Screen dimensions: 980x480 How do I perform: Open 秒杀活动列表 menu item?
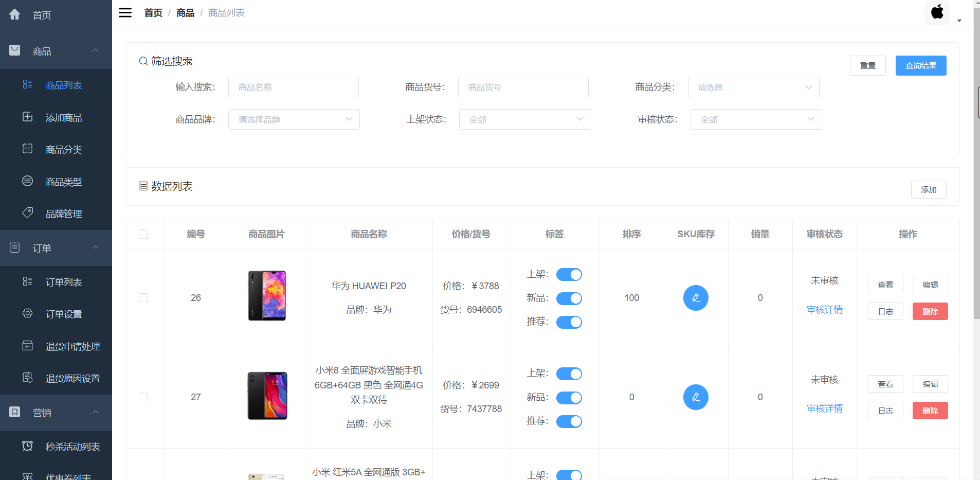[x=56, y=447]
